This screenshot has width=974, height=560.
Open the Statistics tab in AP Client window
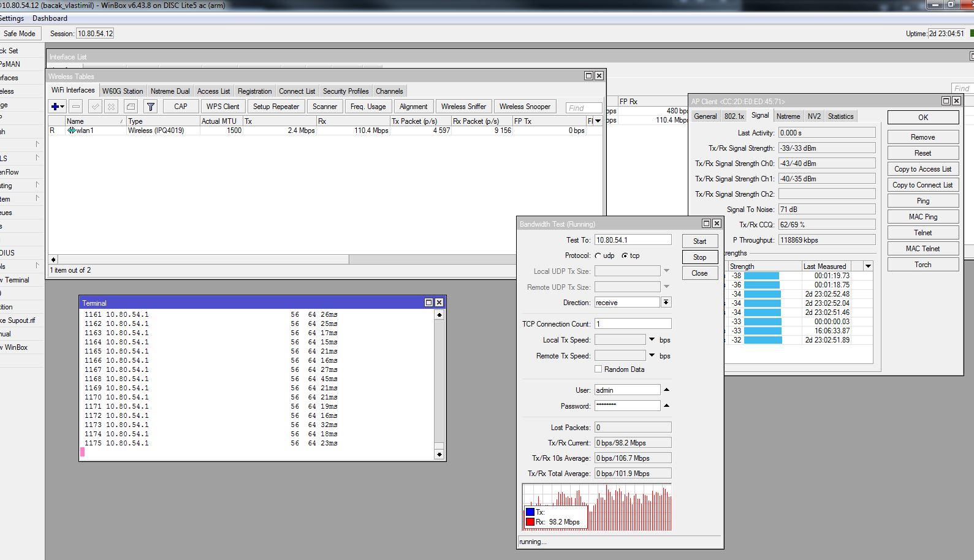coord(840,116)
